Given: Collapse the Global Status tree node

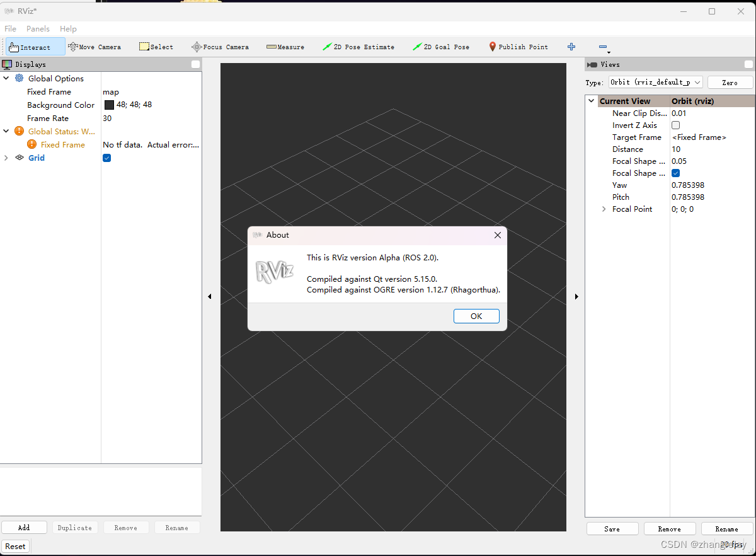Looking at the screenshot, I should coord(6,131).
